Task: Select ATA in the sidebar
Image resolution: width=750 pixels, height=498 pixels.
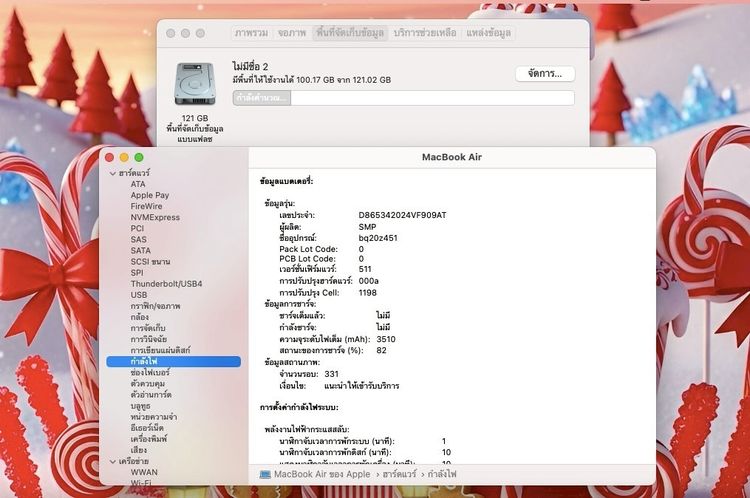Action: [x=138, y=184]
